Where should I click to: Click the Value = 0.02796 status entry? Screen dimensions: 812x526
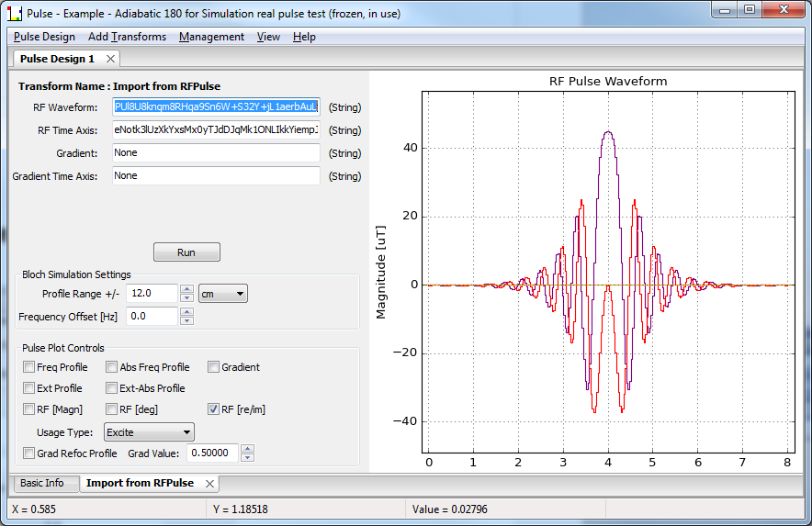[x=449, y=509]
